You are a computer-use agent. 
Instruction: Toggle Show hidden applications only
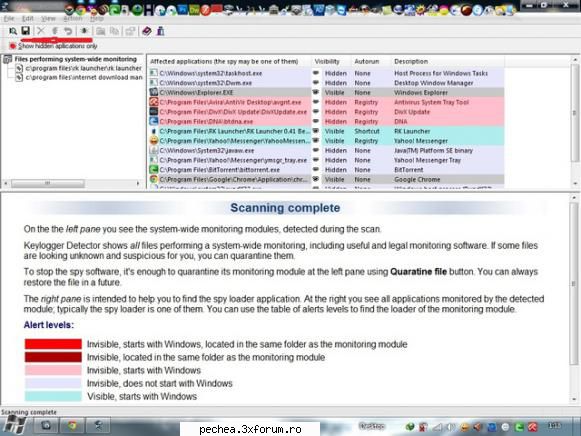tap(53, 46)
